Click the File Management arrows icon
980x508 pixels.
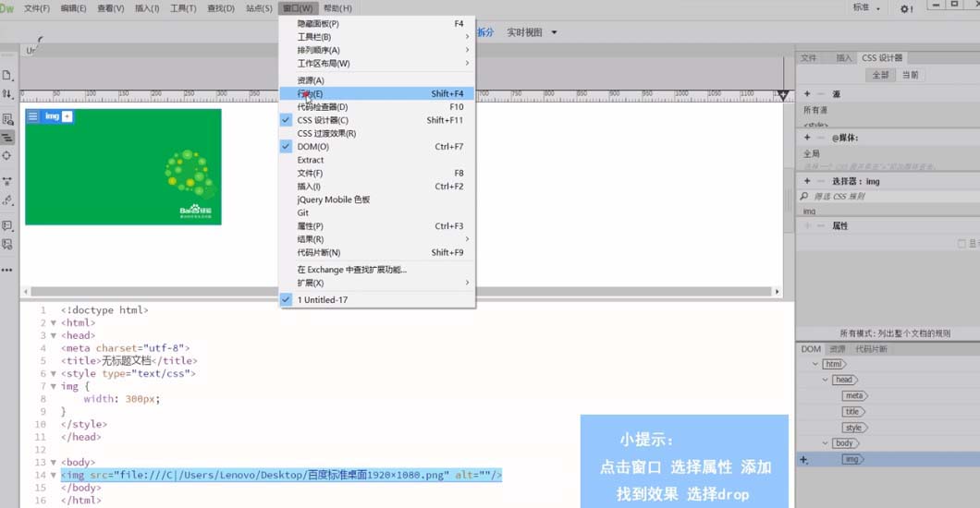click(x=7, y=94)
